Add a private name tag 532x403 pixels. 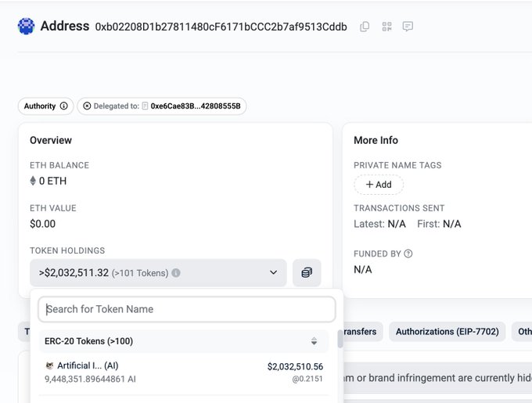pos(379,184)
